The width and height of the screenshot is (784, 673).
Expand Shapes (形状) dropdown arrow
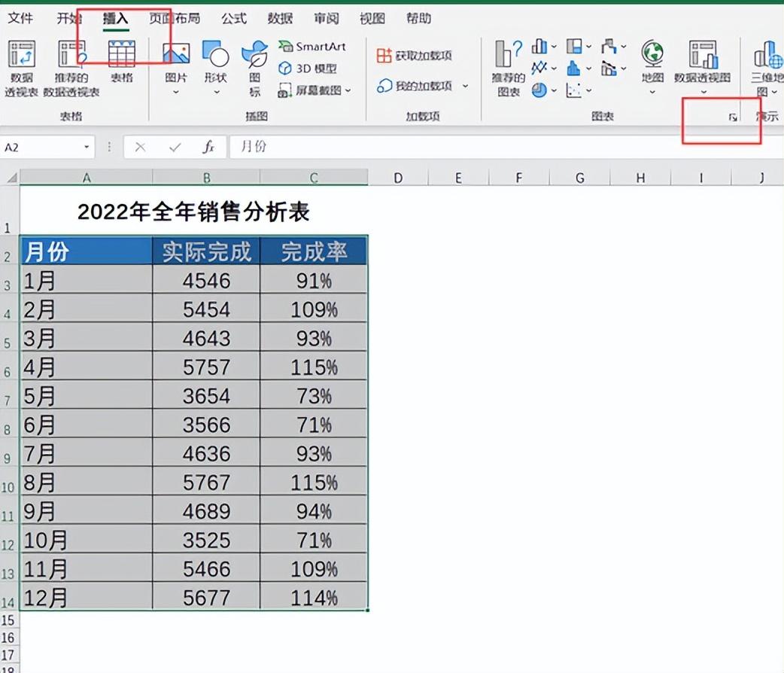click(x=217, y=92)
